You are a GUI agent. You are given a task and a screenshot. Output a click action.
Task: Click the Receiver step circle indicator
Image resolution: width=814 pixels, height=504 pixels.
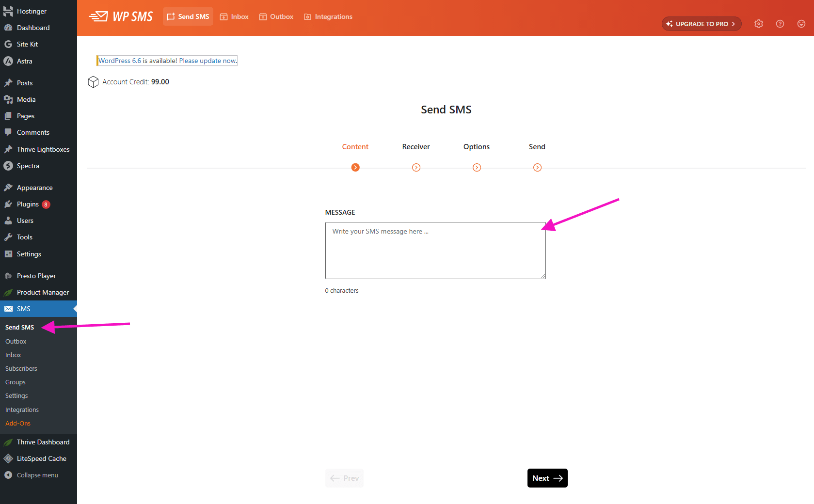(x=416, y=168)
